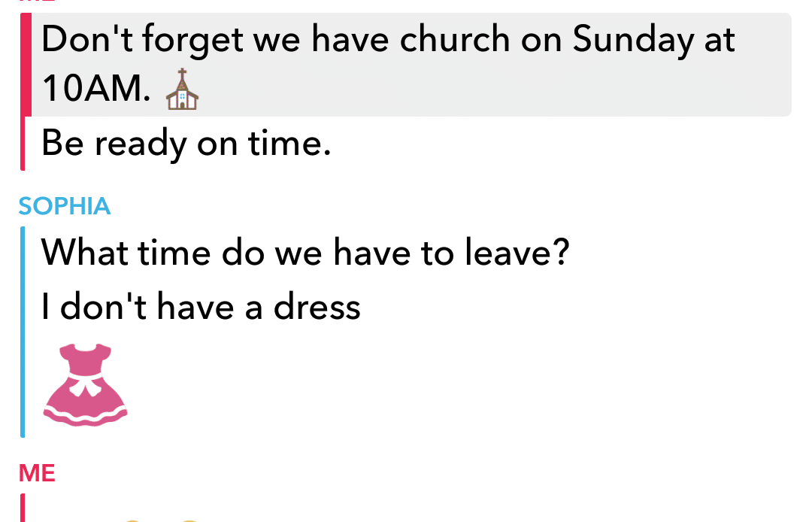Click the word "Sunday" in the reminder
This screenshot has height=522, width=812.
[633, 40]
